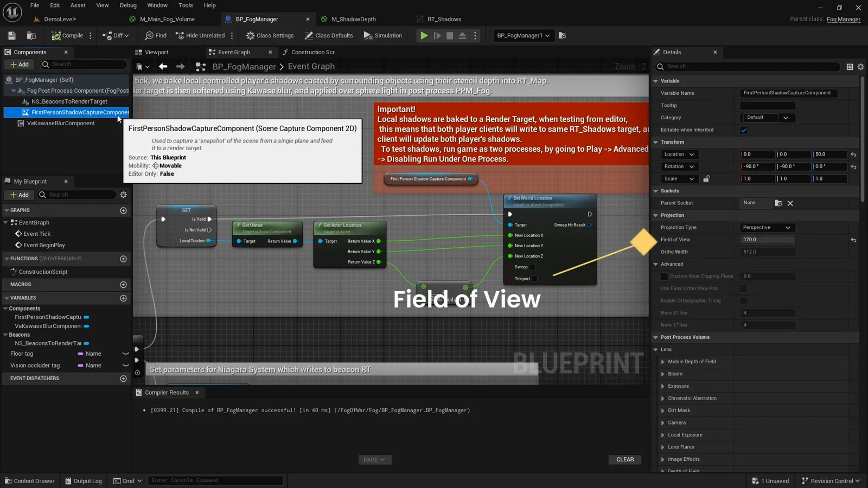868x488 pixels.
Task: Start Simulation
Action: pos(383,36)
